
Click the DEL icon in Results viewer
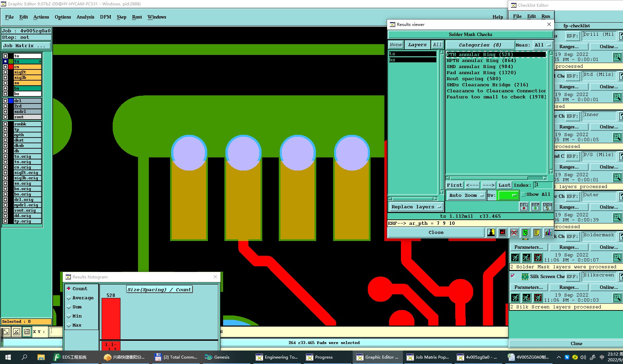pyautogui.click(x=524, y=207)
